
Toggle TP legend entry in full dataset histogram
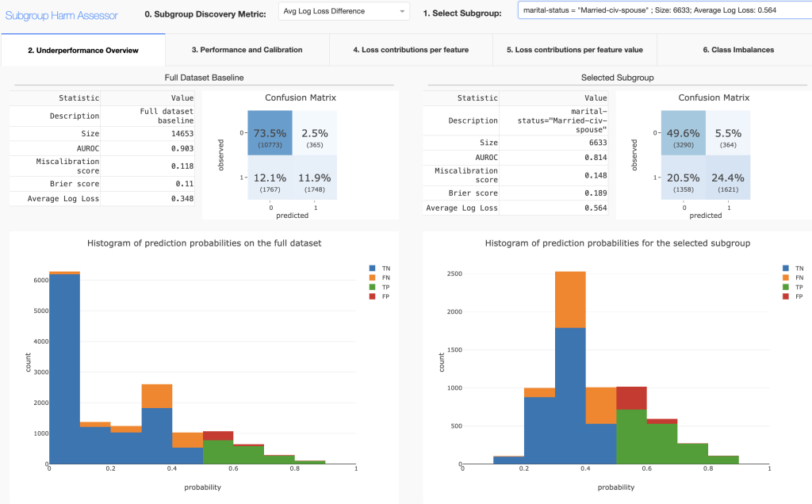(x=380, y=287)
